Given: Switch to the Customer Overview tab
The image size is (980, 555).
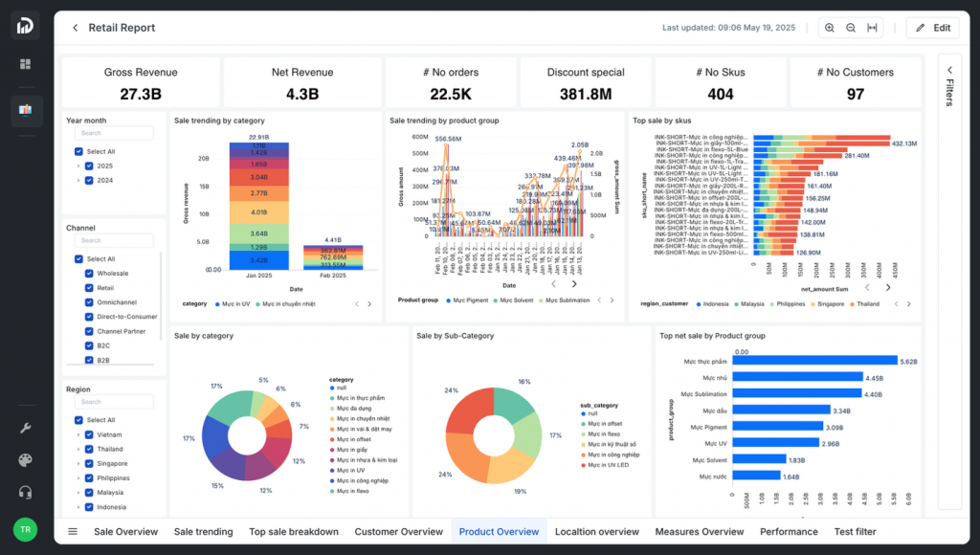Looking at the screenshot, I should coord(398,531).
